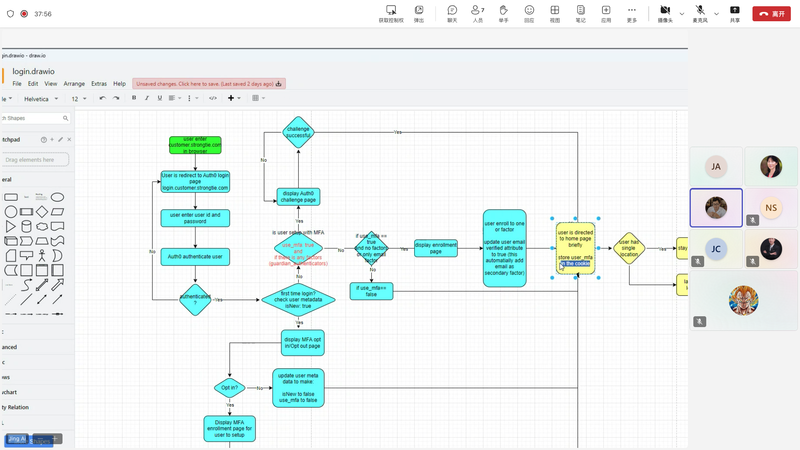The height and width of the screenshot is (450, 800).
Task: Open the table insert dropdown
Action: 258,98
